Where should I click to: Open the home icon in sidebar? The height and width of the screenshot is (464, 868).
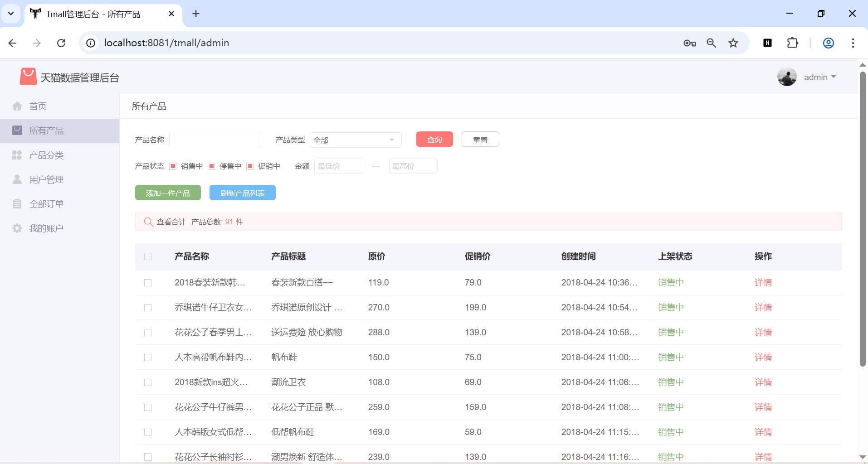point(17,106)
